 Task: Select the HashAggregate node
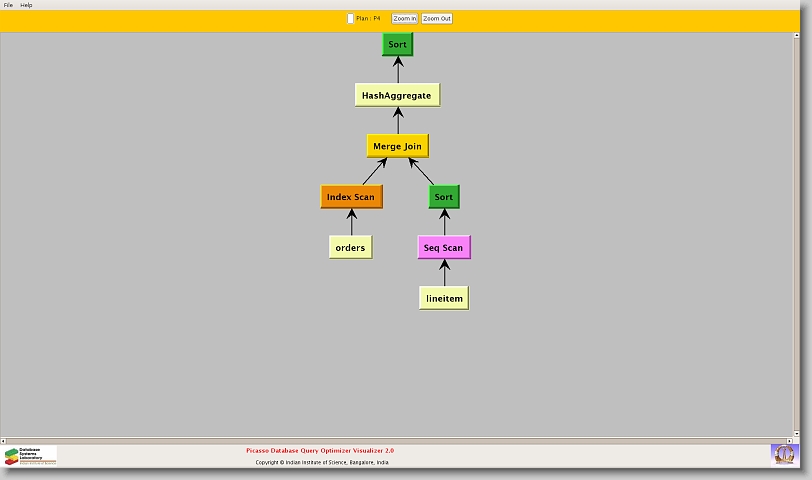397,95
